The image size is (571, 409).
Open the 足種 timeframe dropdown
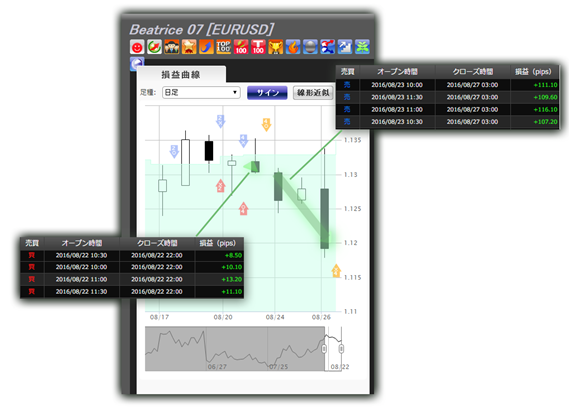[201, 93]
